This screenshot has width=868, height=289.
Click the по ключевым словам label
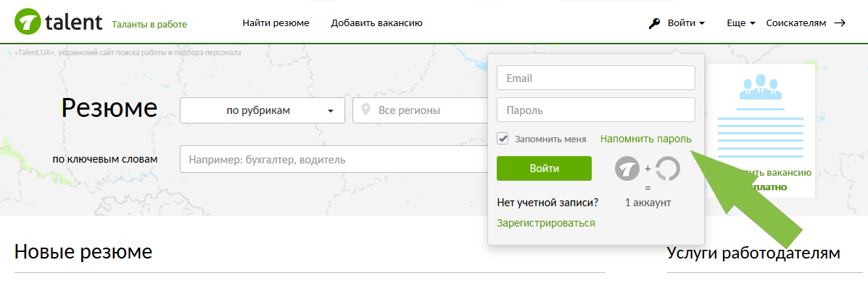tap(105, 159)
